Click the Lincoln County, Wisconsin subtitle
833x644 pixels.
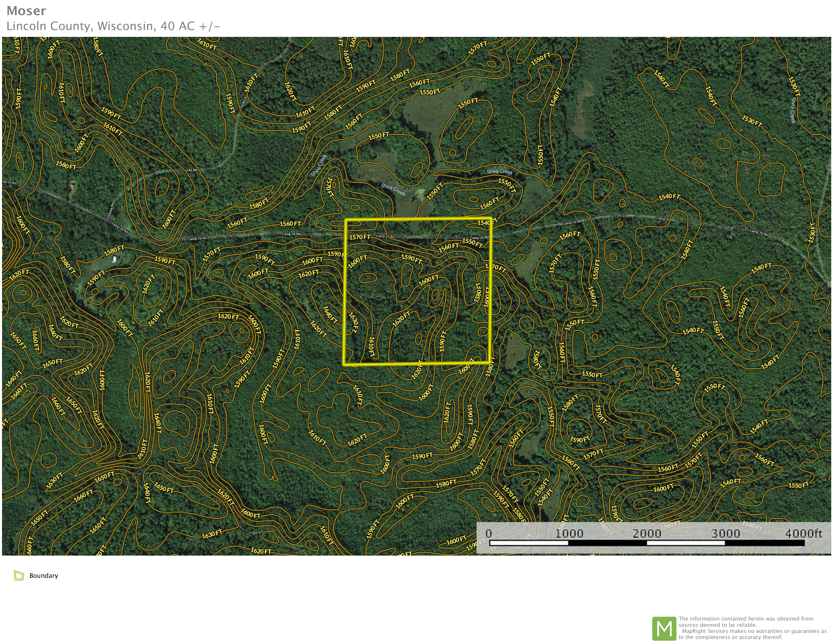[113, 26]
